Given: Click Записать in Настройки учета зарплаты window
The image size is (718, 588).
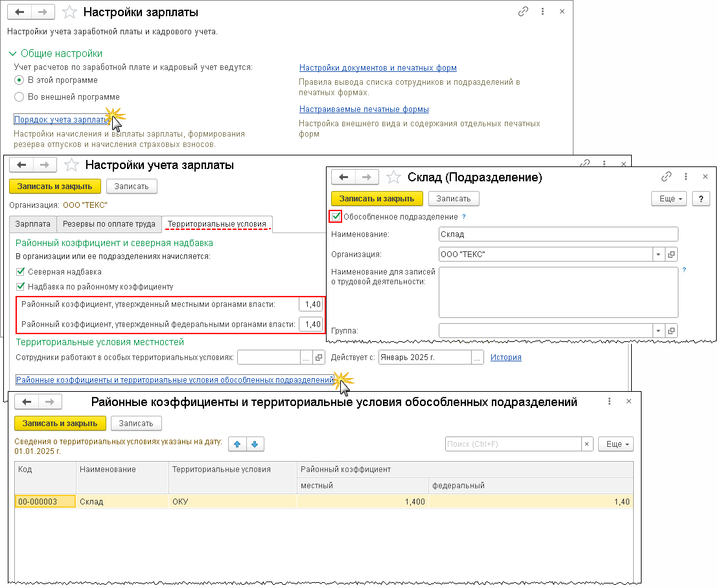Looking at the screenshot, I should (132, 187).
